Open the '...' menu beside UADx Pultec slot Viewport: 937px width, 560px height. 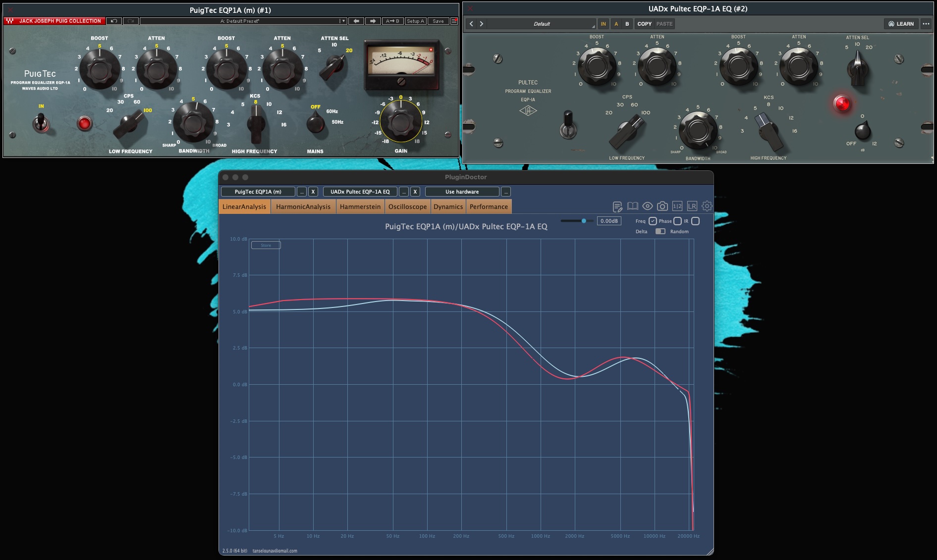tap(404, 192)
